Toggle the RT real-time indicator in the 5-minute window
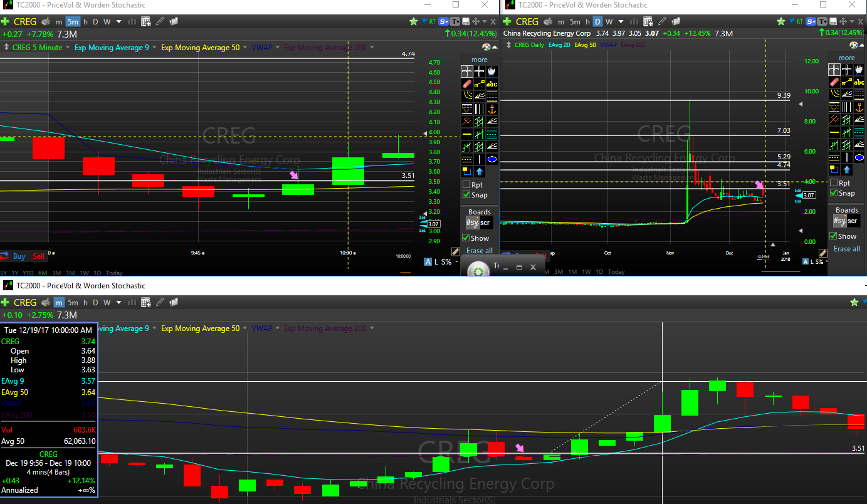The height and width of the screenshot is (504, 867). (433, 21)
